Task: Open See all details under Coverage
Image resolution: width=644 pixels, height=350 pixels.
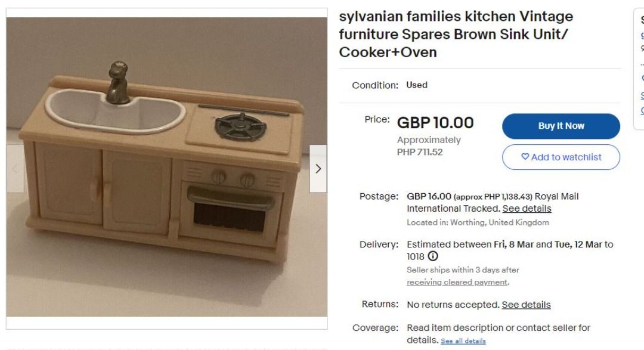Action: point(463,341)
